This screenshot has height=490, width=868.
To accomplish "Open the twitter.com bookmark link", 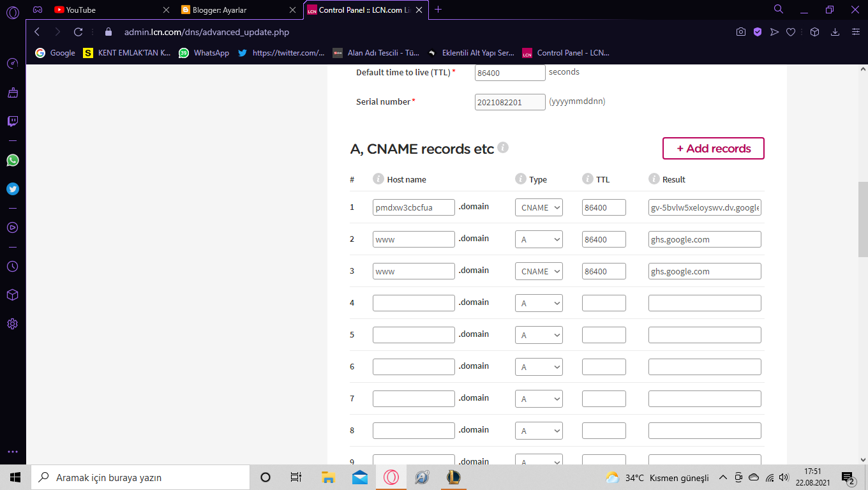I will click(x=281, y=53).
